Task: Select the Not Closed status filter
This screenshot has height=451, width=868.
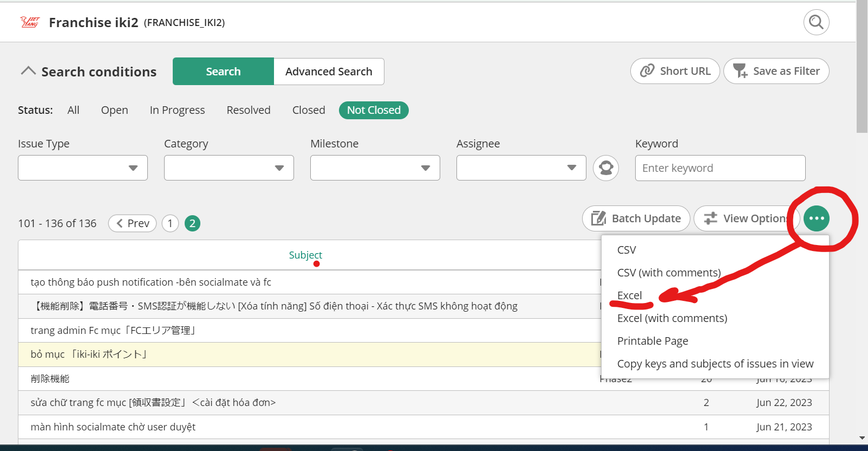Action: tap(374, 110)
